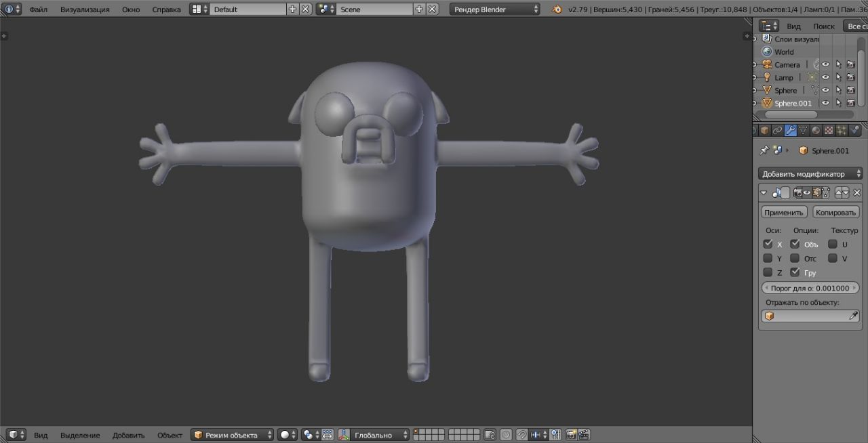Toggle Mirror modifier edit mode display
The width and height of the screenshot is (868, 443).
pos(816,193)
